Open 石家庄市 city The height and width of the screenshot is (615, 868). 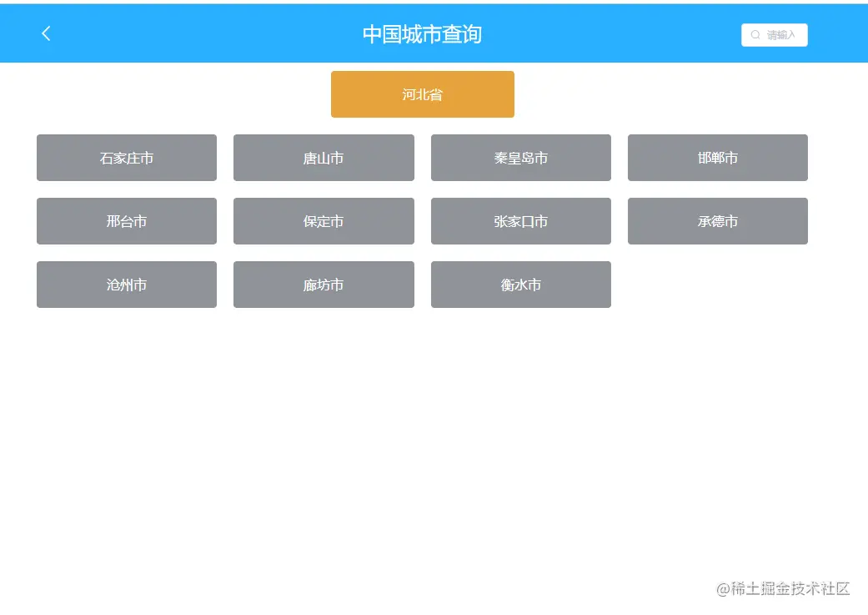pos(127,158)
